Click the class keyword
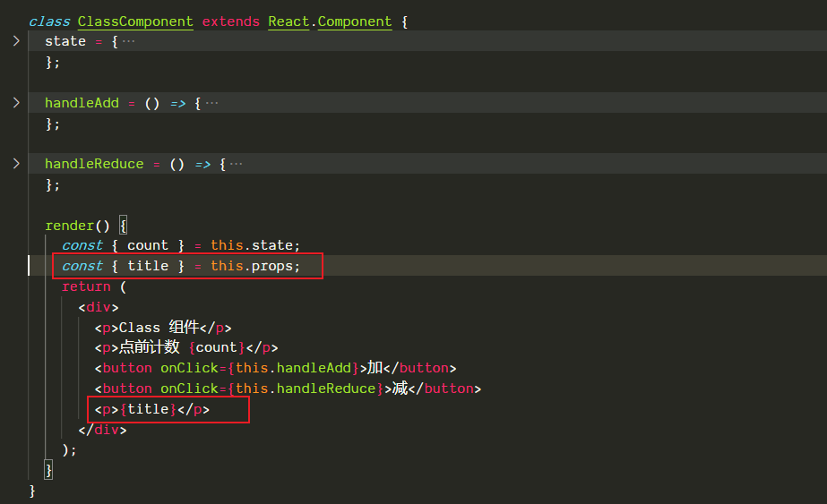 (x=49, y=21)
